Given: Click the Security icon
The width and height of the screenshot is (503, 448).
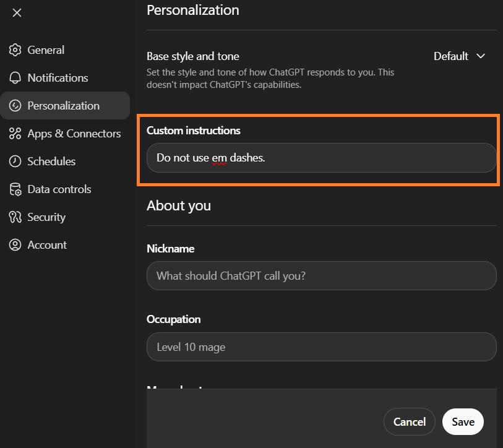Looking at the screenshot, I should pyautogui.click(x=15, y=217).
